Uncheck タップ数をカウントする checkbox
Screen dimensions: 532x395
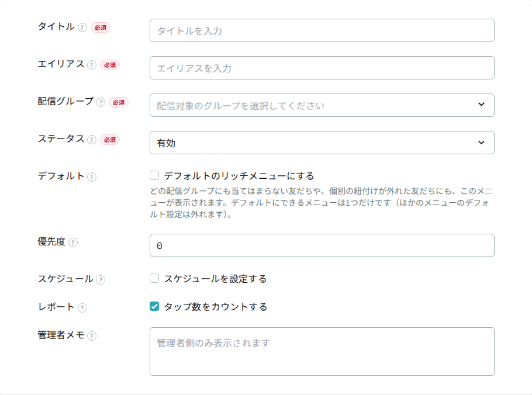(154, 307)
